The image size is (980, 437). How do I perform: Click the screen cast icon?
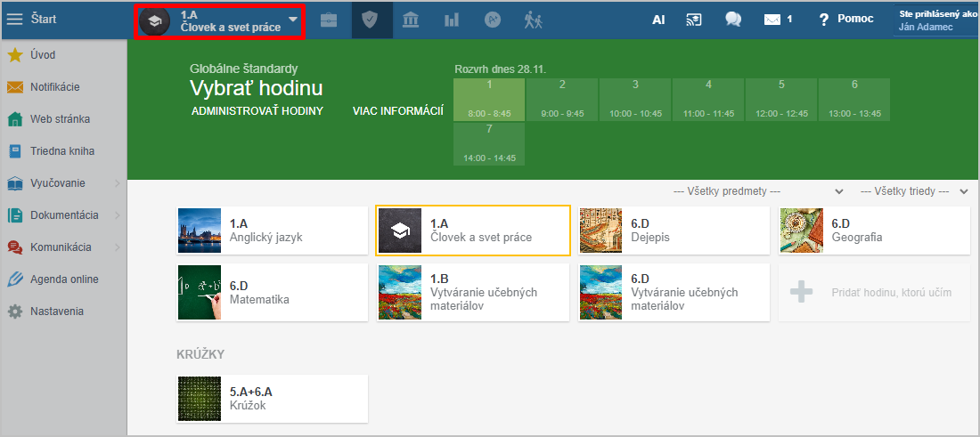[694, 20]
